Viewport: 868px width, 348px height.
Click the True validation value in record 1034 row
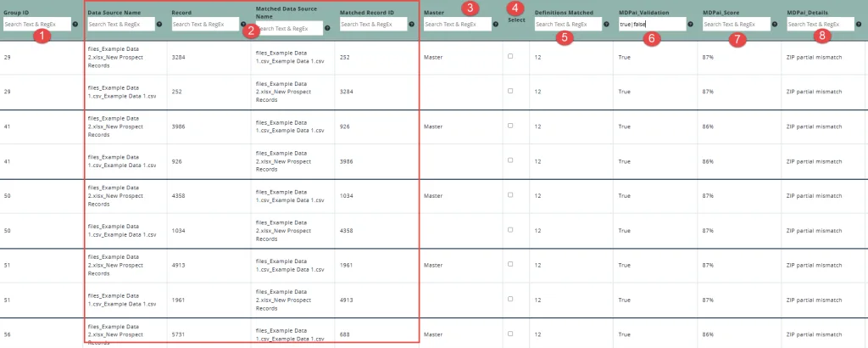click(625, 231)
